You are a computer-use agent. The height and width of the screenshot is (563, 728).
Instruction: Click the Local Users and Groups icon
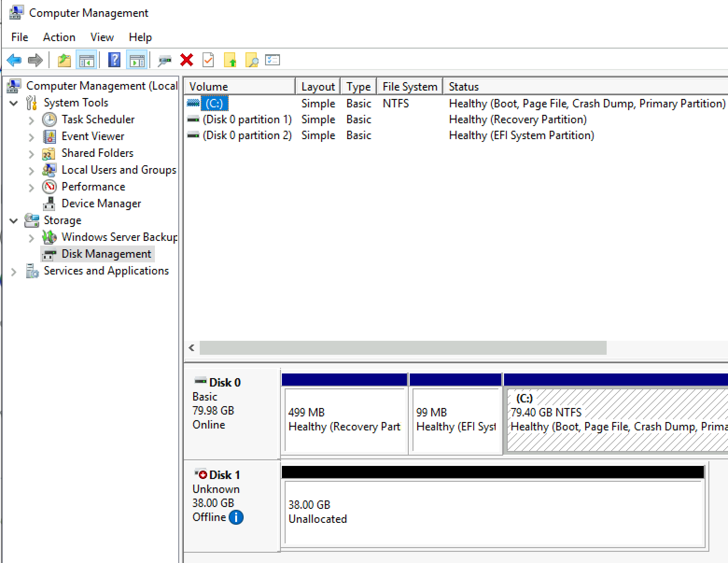49,170
